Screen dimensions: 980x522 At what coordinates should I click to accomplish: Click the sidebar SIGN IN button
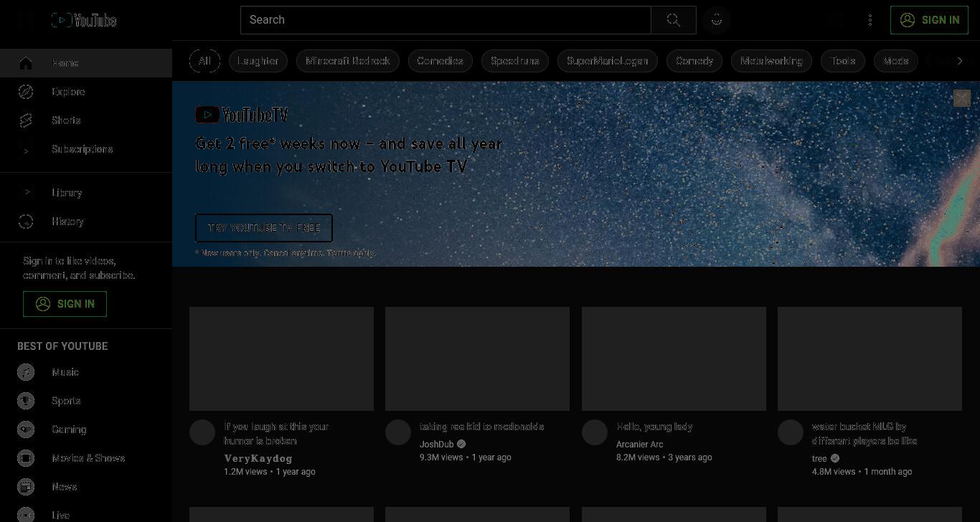[x=65, y=304]
